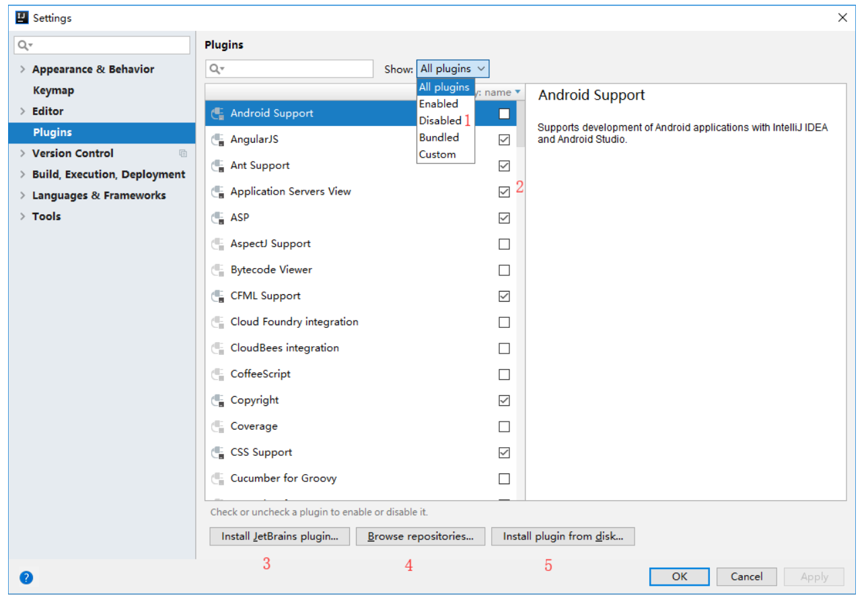The height and width of the screenshot is (602, 868).
Task: Enable the AspectJ Support checkbox
Action: (x=504, y=244)
